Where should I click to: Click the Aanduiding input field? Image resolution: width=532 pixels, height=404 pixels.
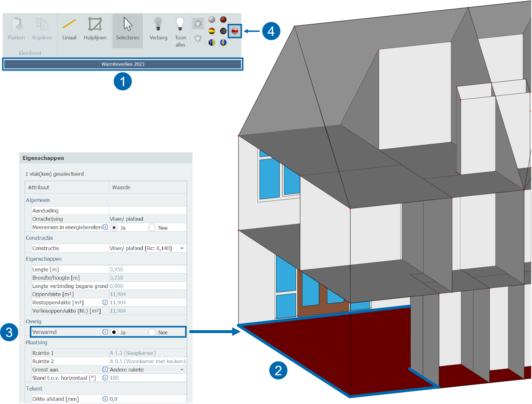[148, 211]
